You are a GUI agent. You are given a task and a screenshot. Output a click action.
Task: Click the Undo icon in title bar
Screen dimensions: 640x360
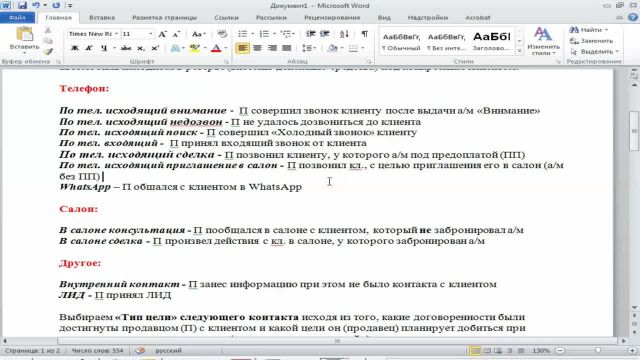(x=36, y=6)
